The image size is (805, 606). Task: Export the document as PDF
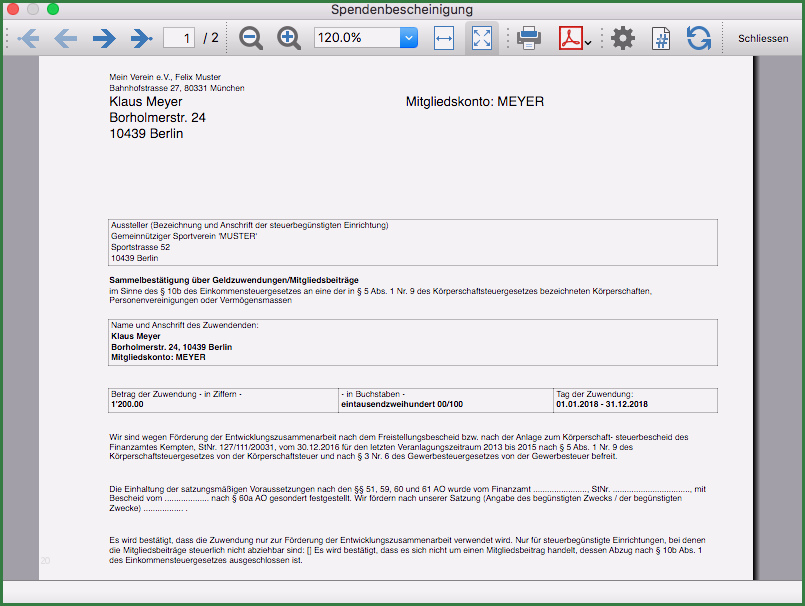[569, 39]
